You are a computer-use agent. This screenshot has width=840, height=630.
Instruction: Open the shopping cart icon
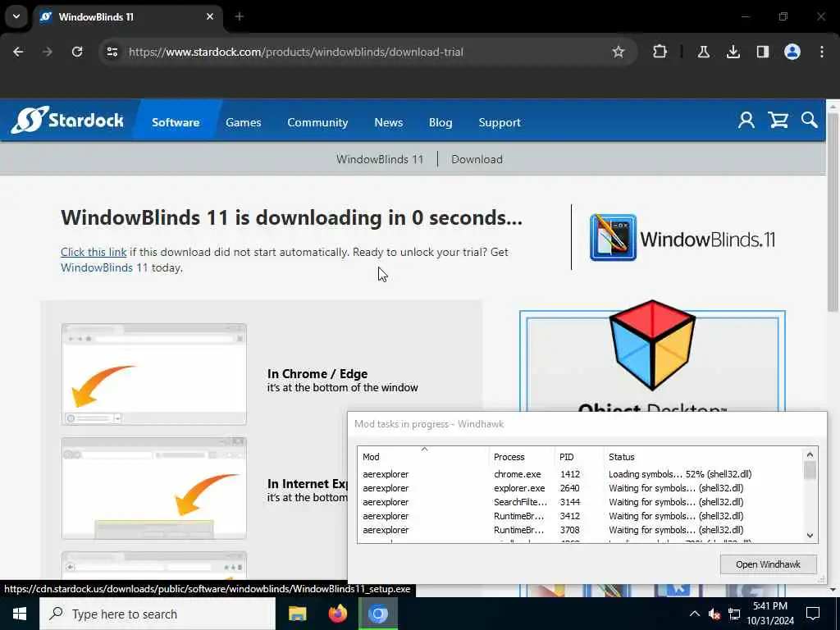[x=778, y=120]
